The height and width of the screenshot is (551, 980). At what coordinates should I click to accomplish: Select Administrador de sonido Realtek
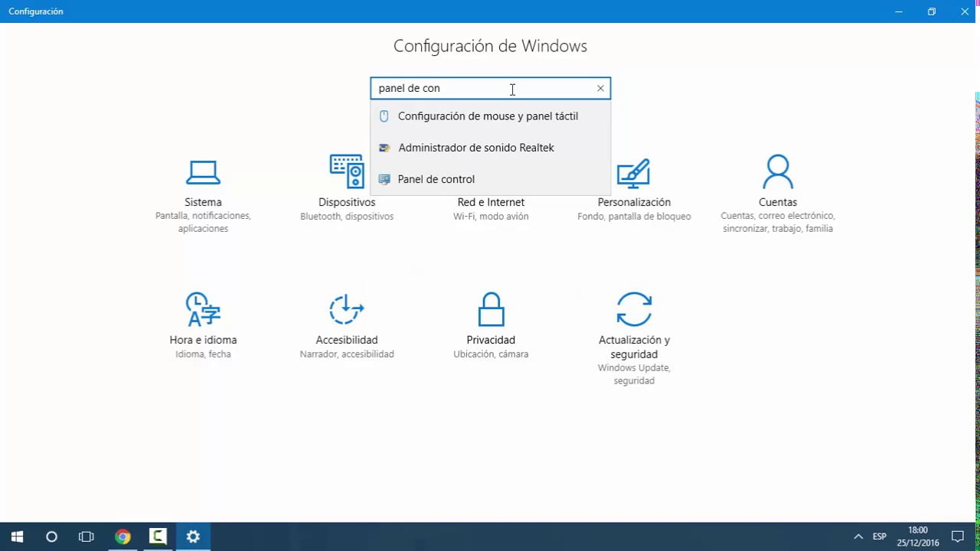(475, 147)
